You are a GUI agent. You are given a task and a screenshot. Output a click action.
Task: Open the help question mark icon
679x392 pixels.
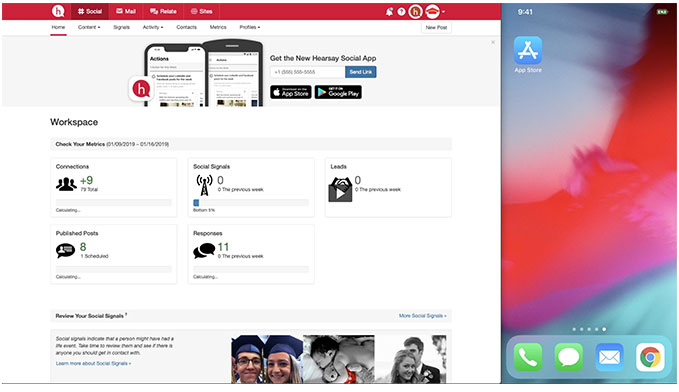click(x=401, y=12)
